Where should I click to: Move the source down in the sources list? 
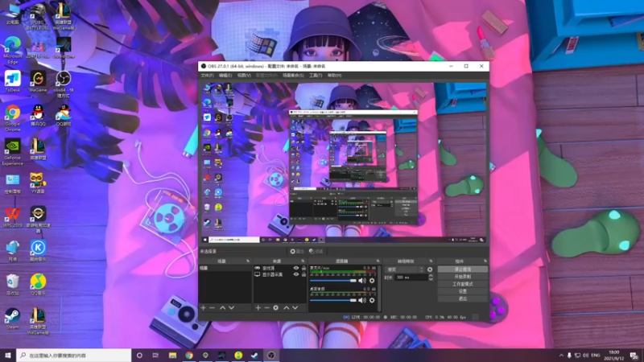[295, 307]
